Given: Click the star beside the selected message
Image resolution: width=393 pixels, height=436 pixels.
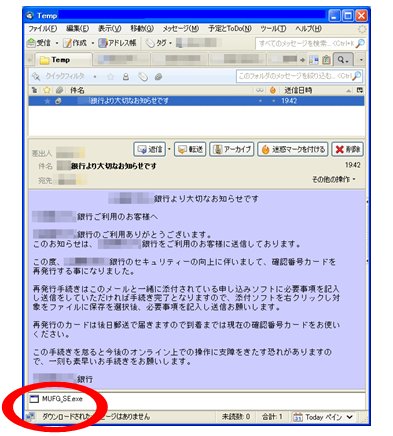Looking at the screenshot, I should [x=47, y=101].
